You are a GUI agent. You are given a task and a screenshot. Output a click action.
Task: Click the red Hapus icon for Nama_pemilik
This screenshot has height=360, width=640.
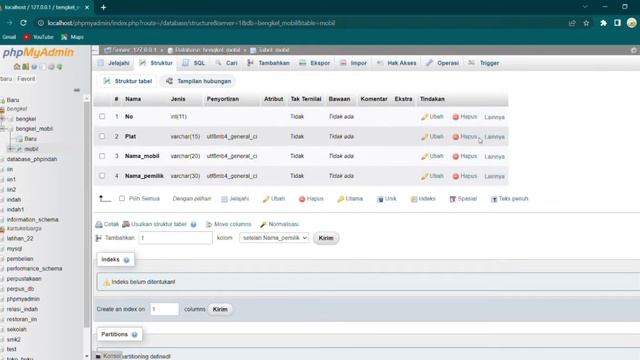(456, 176)
